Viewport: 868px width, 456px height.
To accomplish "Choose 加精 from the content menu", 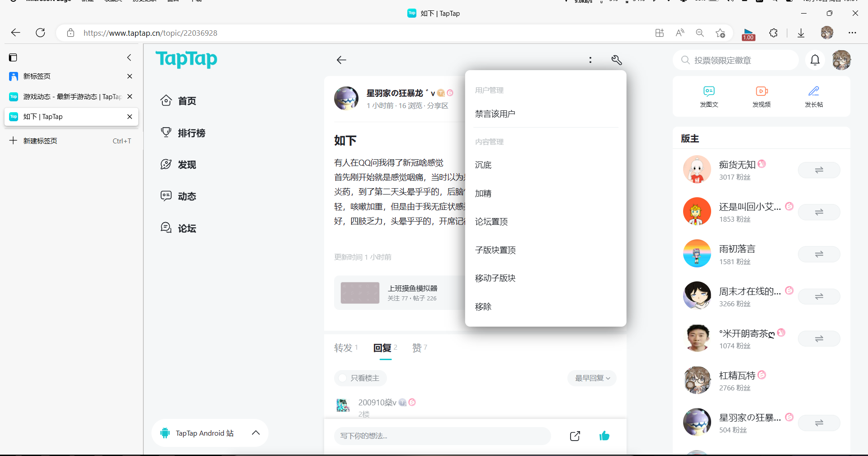I will (x=546, y=194).
